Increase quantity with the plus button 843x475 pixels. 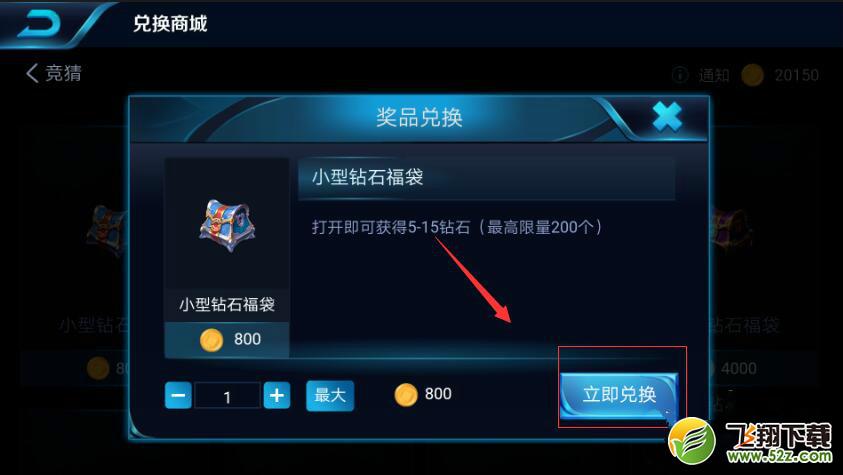click(277, 396)
